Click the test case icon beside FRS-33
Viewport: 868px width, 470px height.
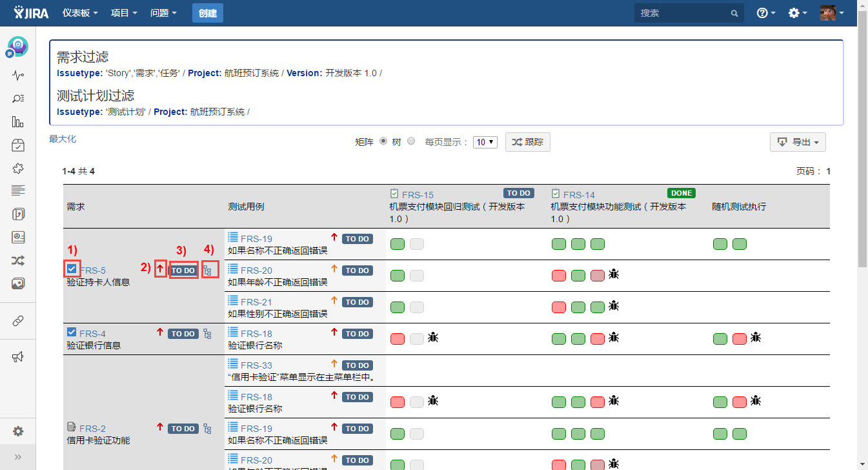click(233, 365)
